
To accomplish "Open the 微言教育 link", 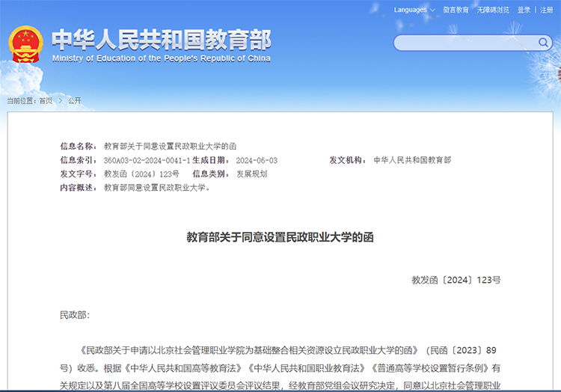I will [456, 10].
